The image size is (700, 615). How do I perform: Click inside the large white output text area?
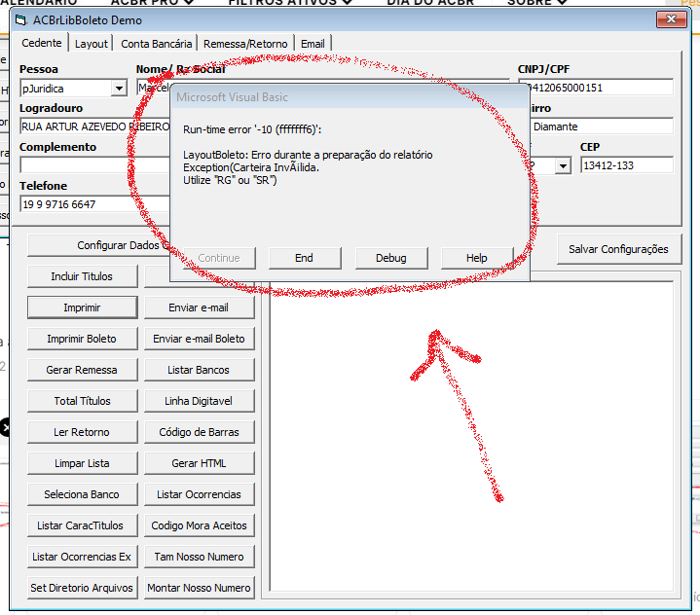tap(471, 437)
